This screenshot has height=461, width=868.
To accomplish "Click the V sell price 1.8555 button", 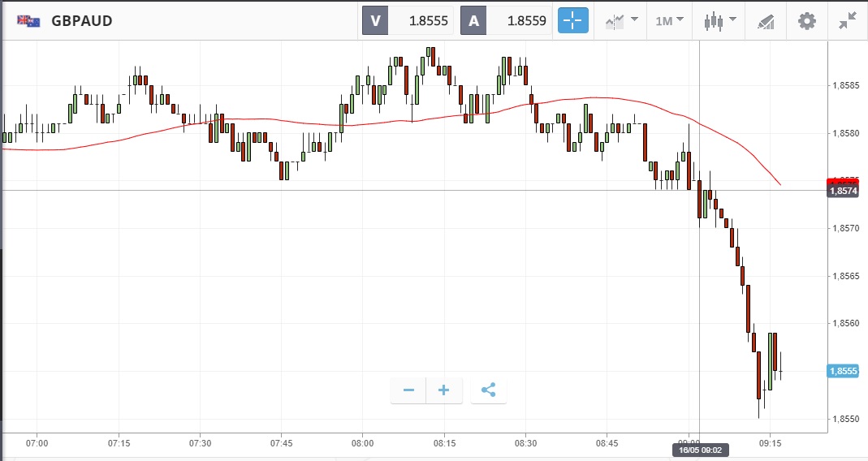I will click(408, 21).
